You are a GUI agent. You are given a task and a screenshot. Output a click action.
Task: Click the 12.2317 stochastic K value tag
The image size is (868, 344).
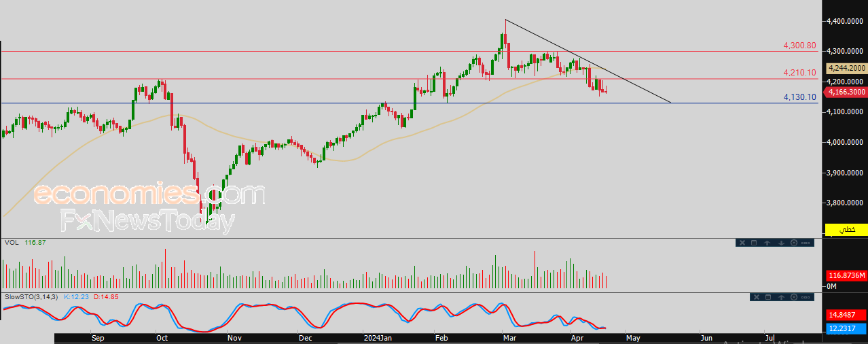(846, 328)
